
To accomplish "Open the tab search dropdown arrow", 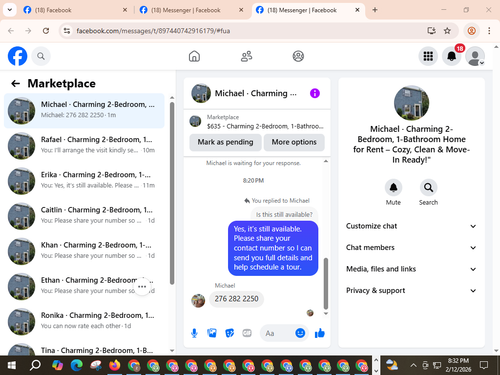I will click(10, 10).
